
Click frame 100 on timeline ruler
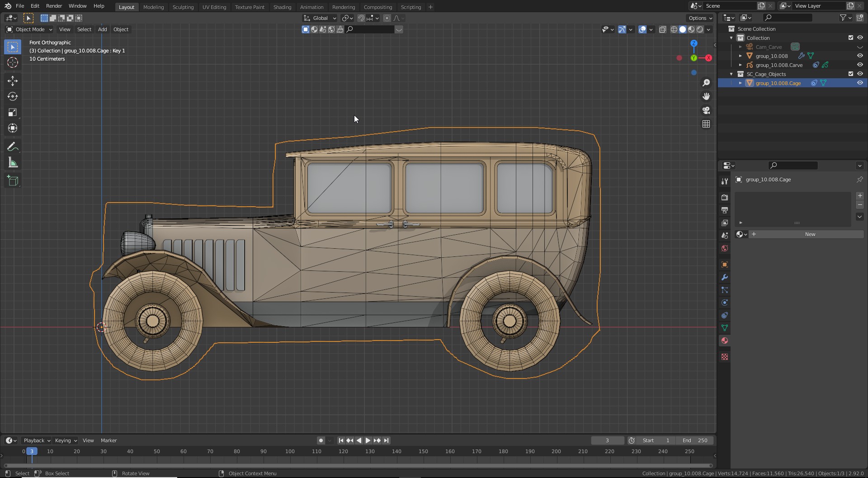pyautogui.click(x=290, y=451)
